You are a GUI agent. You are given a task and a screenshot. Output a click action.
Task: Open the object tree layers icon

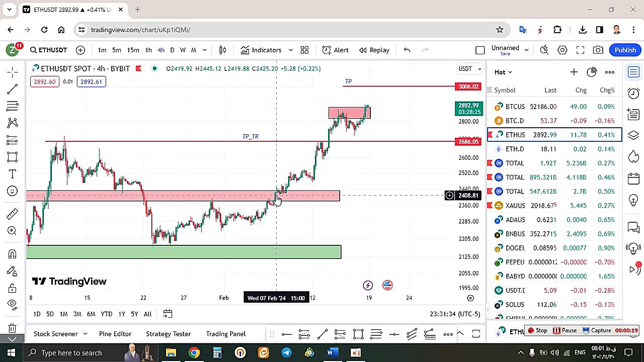click(x=633, y=136)
